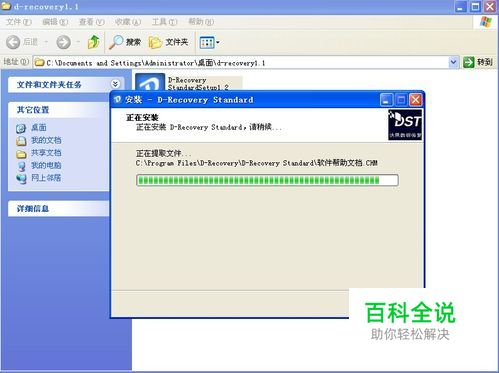Open the Help (帮助) menu
Viewport: 499px width, 373px height.
(x=201, y=22)
